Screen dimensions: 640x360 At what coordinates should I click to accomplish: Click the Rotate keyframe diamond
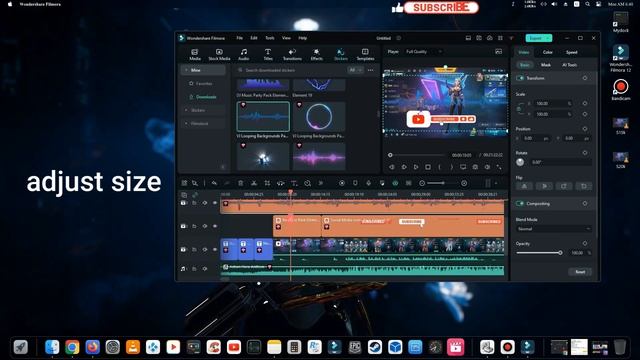point(585,153)
